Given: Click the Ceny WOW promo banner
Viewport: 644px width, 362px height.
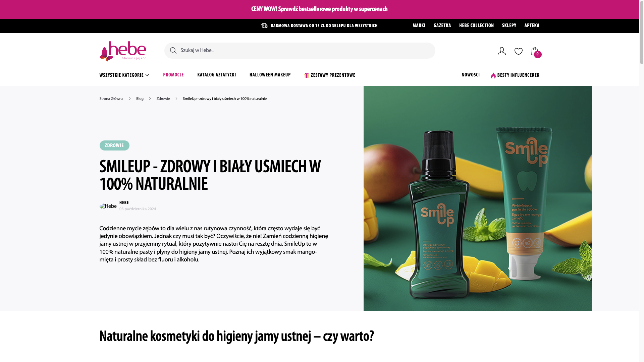Looking at the screenshot, I should tap(319, 9).
